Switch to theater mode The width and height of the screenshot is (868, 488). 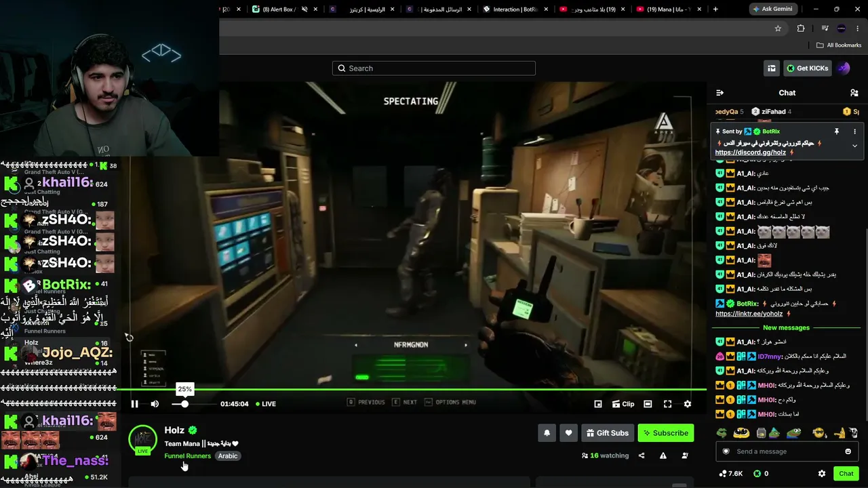[x=648, y=404]
